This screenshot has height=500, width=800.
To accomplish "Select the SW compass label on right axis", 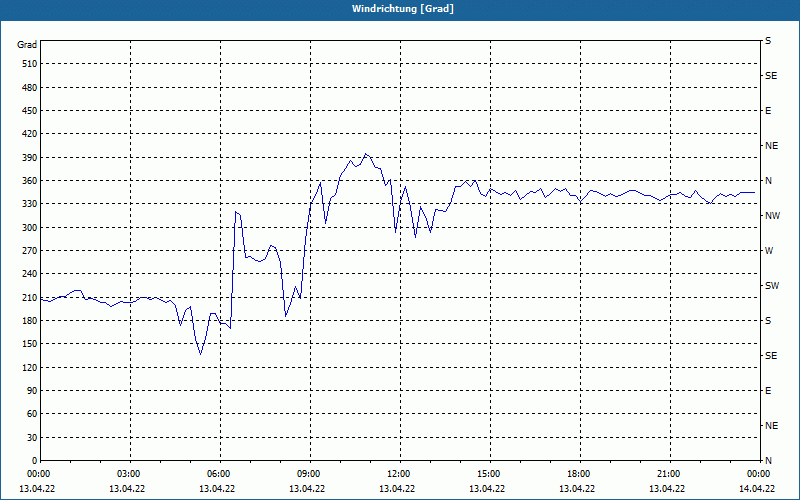I will (x=772, y=286).
